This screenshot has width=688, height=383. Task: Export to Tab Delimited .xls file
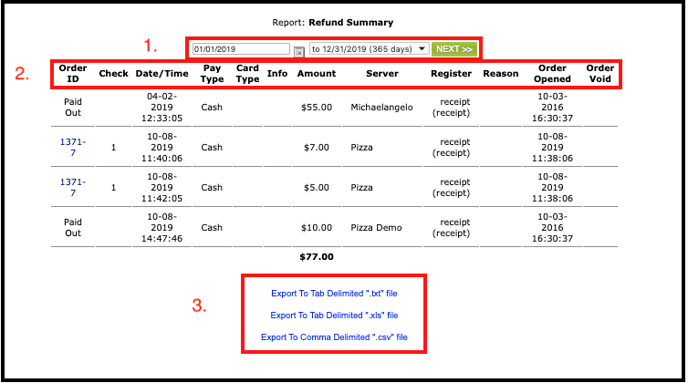click(x=334, y=315)
